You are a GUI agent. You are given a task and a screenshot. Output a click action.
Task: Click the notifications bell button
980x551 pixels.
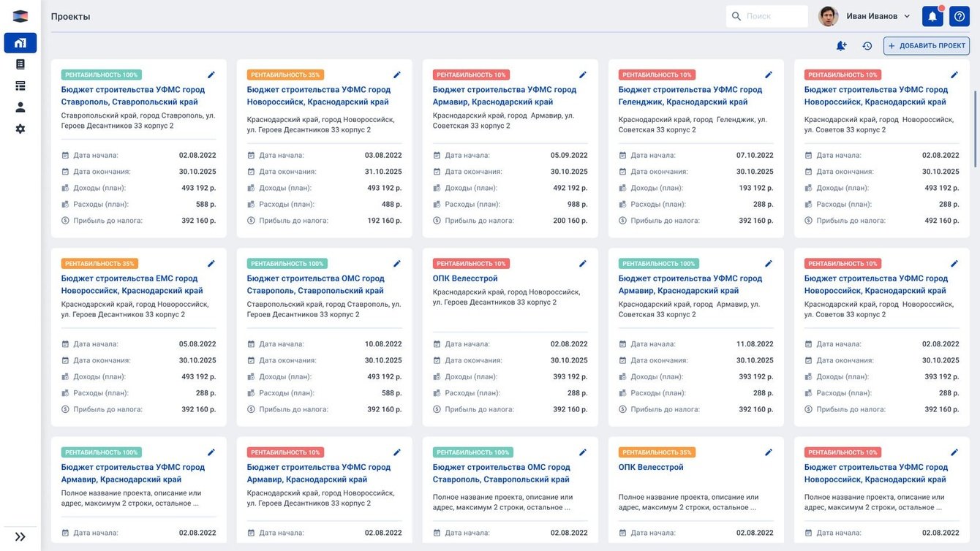[932, 16]
